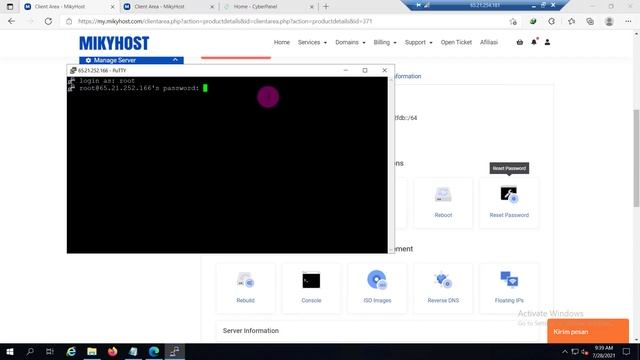
Task: Switch to Microsoft Edge in the taskbar
Action: [154, 351]
